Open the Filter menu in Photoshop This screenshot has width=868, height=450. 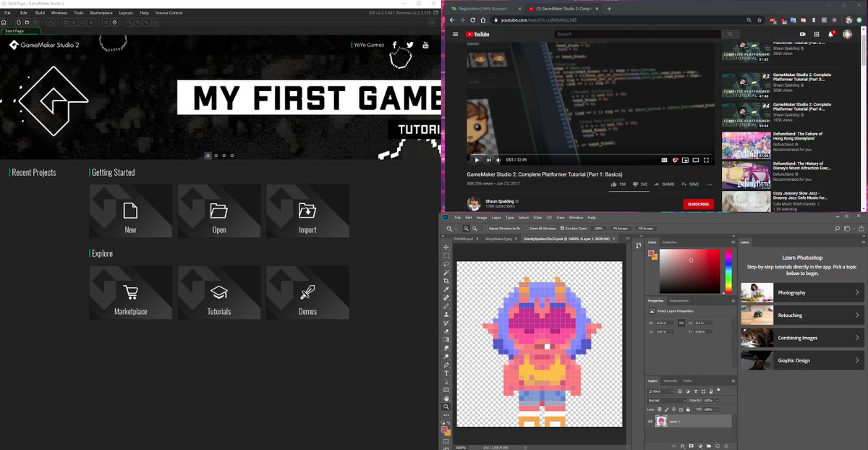[x=537, y=217]
